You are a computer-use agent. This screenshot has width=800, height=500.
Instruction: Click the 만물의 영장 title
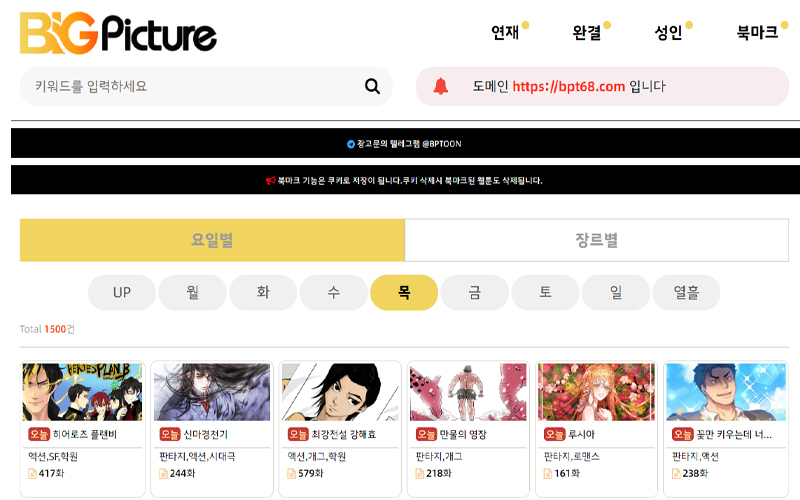463,435
